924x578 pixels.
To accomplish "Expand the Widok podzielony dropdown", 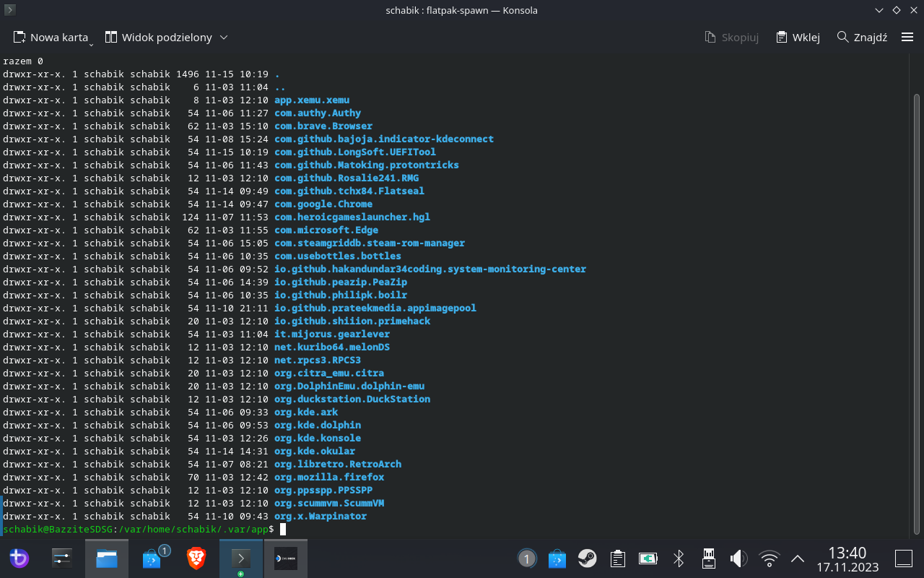I will pyautogui.click(x=224, y=37).
